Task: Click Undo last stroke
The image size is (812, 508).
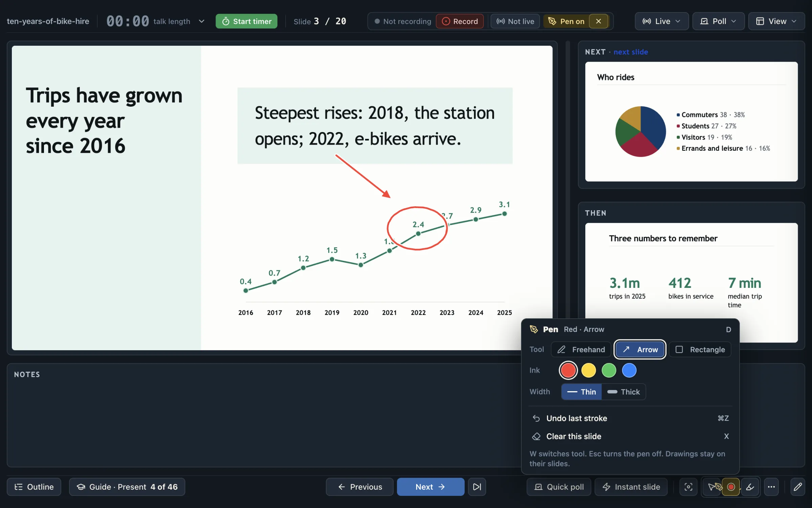Action: coord(630,418)
